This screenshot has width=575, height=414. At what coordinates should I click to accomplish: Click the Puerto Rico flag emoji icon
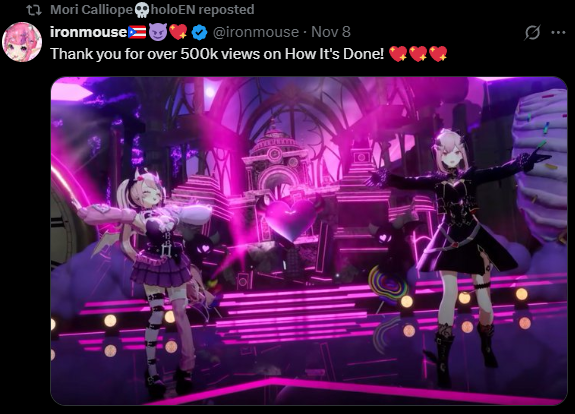[x=137, y=32]
